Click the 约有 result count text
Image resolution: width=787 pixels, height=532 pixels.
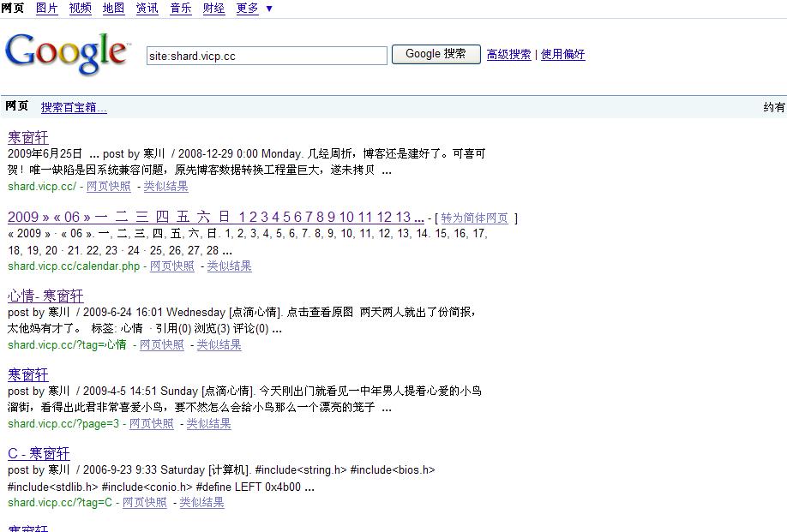click(x=774, y=107)
